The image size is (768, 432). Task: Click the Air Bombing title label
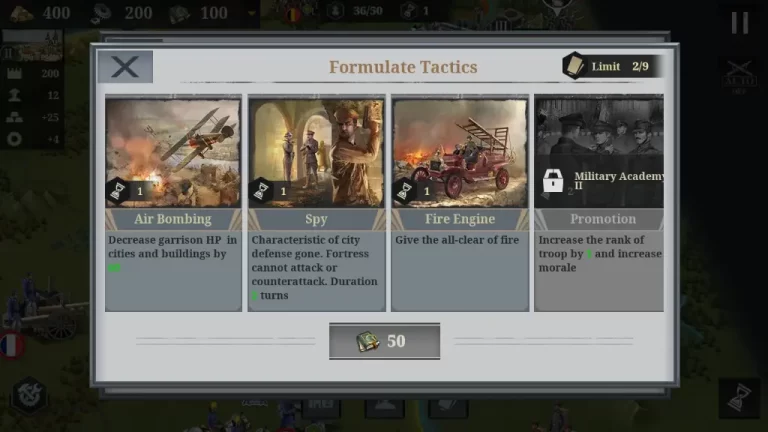[x=173, y=219]
